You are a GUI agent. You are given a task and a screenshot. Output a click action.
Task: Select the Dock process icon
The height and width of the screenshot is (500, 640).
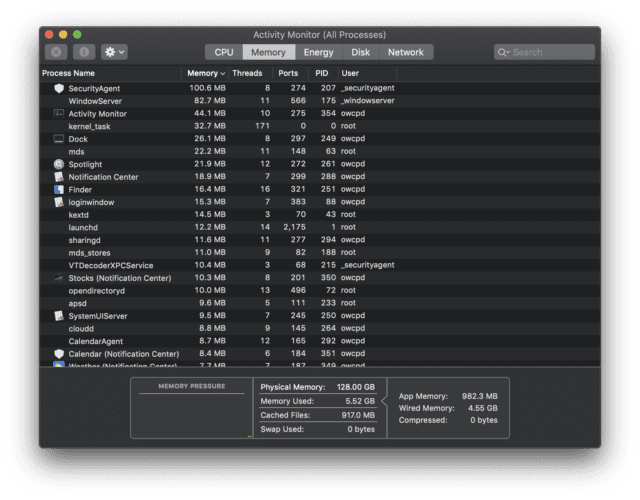59,139
